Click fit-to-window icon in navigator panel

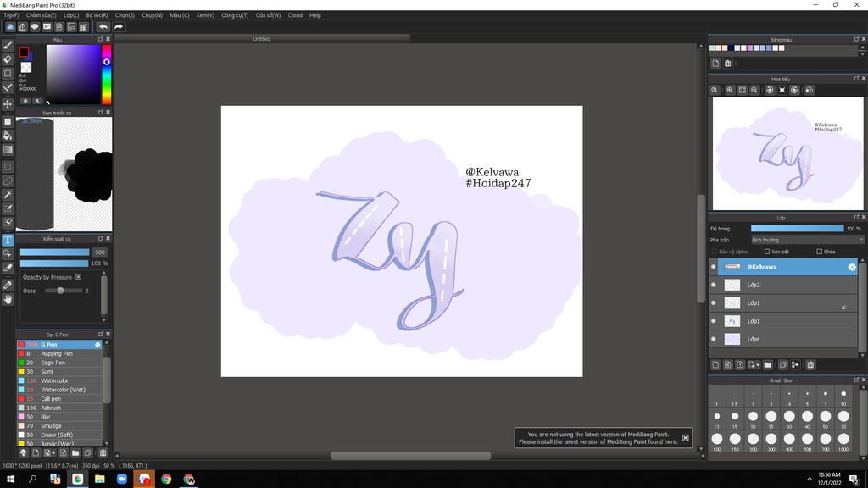tap(743, 90)
